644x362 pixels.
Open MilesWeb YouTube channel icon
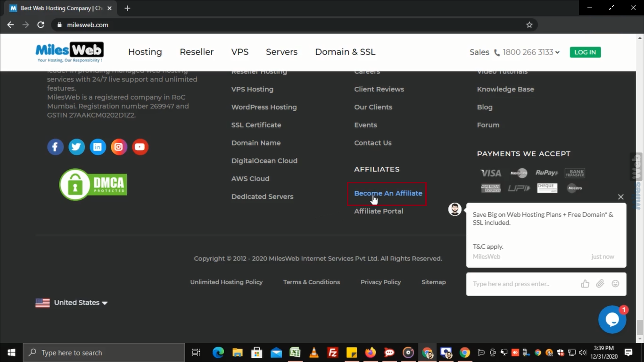point(140,147)
